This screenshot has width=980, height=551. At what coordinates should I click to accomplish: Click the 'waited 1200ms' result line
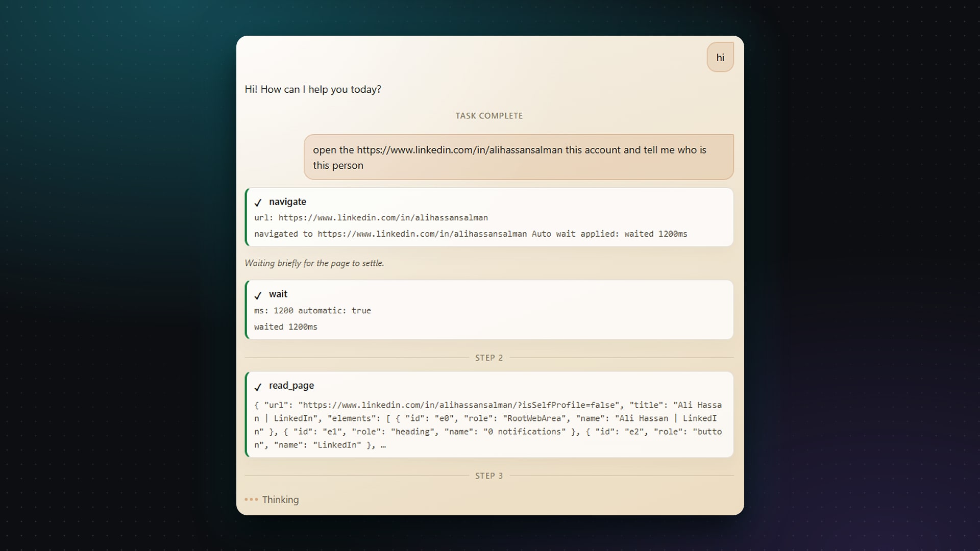tap(286, 327)
